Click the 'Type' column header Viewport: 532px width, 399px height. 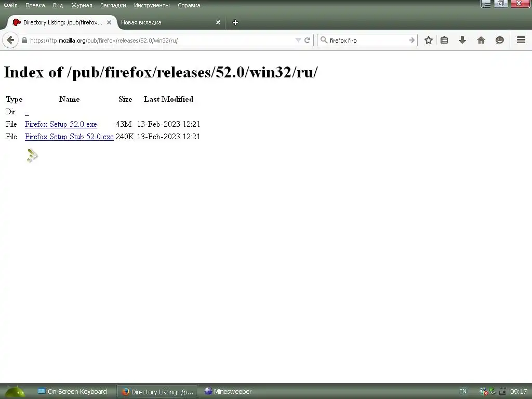(x=14, y=99)
